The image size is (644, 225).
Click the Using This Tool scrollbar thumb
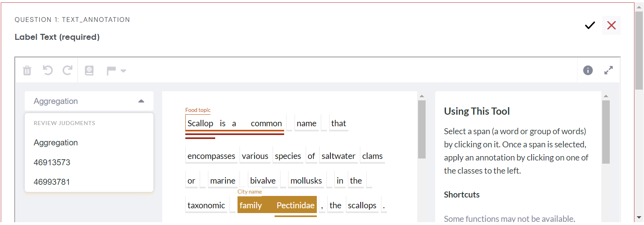[606, 132]
